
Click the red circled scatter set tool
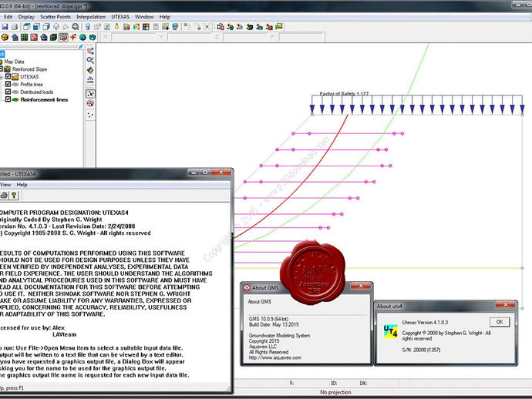click(90, 103)
